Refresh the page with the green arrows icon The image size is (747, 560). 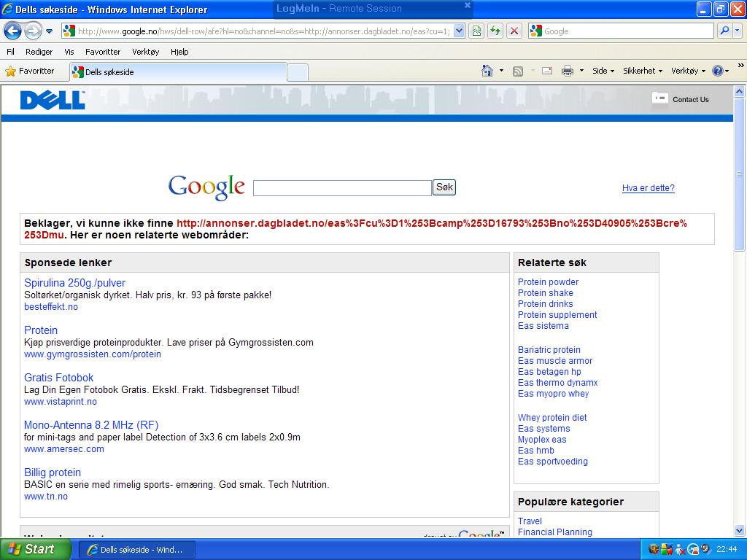[495, 31]
